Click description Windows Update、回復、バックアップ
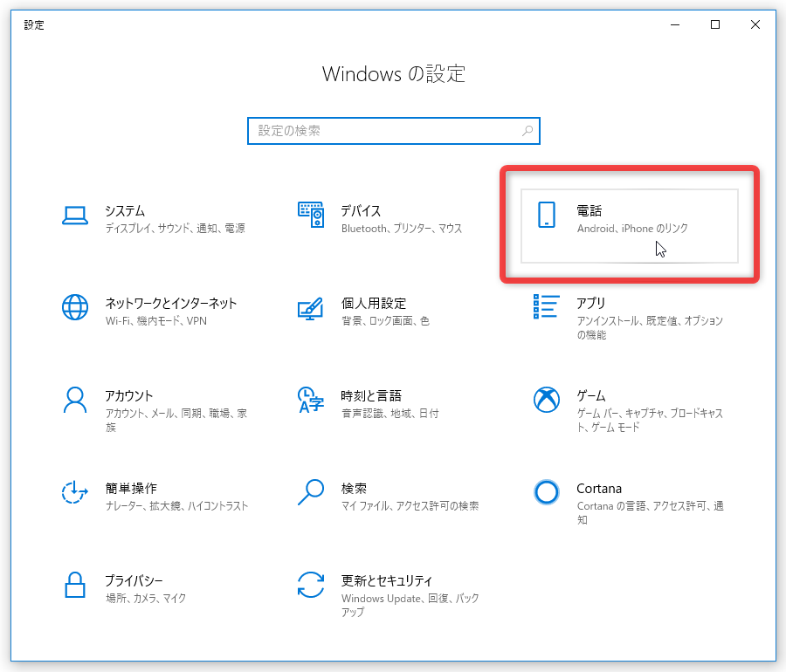 tap(410, 606)
